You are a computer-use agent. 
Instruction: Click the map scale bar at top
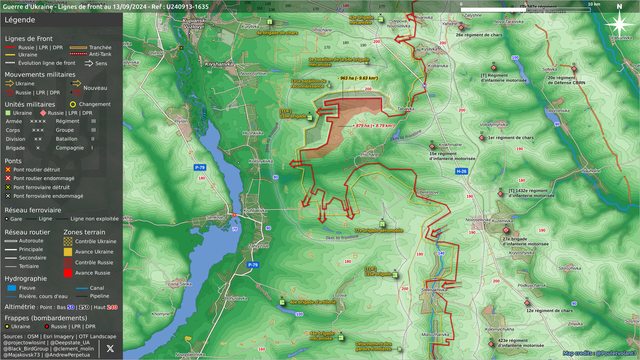(525, 9)
